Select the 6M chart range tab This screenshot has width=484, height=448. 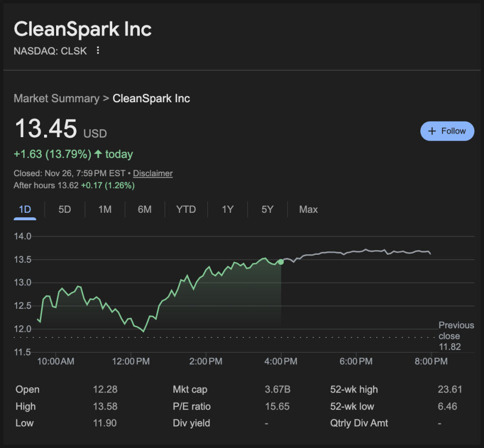(x=145, y=209)
